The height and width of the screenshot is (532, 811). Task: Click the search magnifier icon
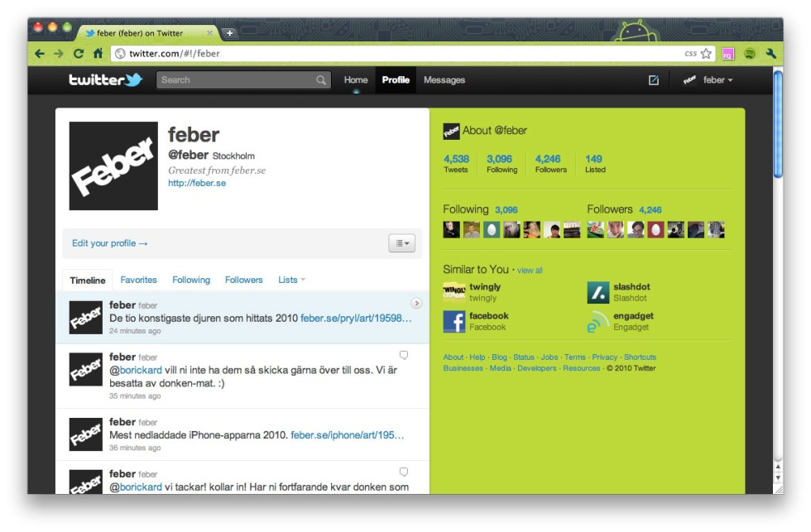pyautogui.click(x=321, y=80)
